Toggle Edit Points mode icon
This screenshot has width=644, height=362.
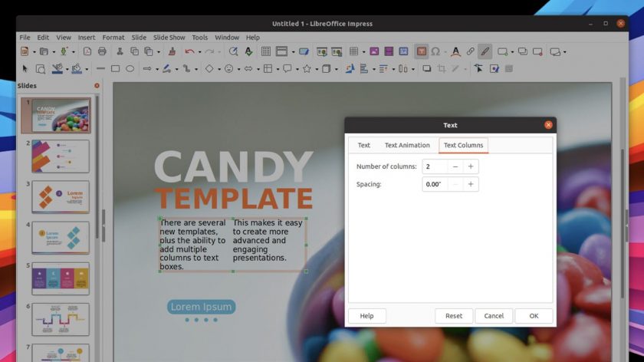(x=478, y=68)
